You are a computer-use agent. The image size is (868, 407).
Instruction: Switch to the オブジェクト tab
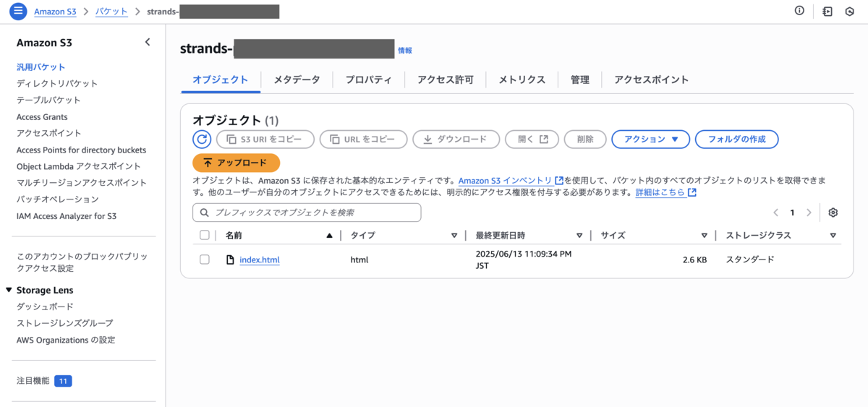pos(220,80)
